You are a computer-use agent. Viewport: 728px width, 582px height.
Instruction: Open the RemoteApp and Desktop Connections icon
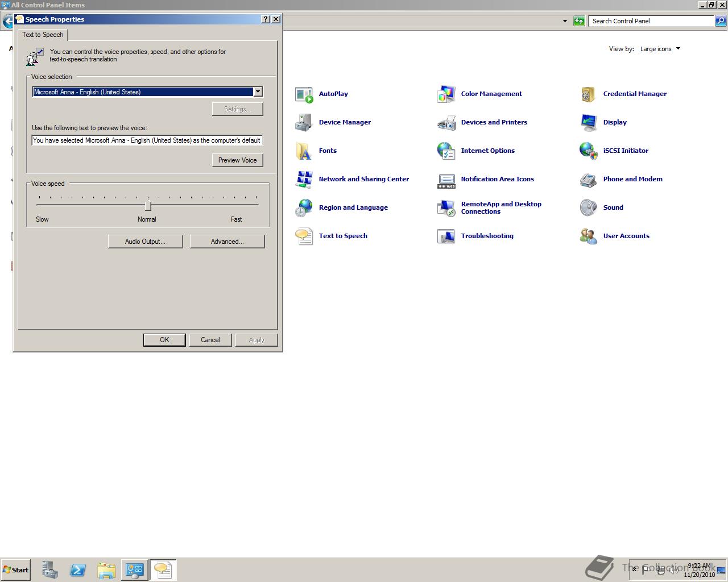[x=446, y=208]
